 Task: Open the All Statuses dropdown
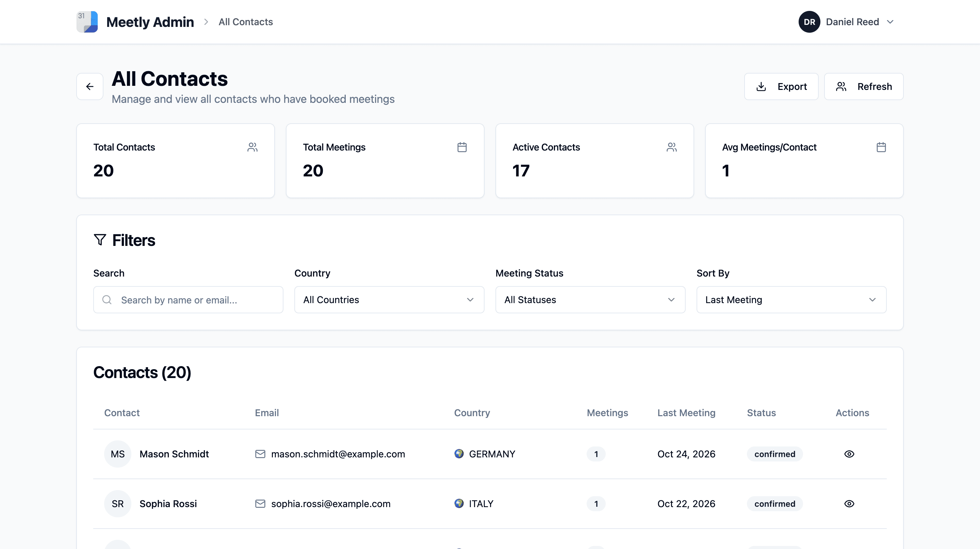(x=590, y=300)
